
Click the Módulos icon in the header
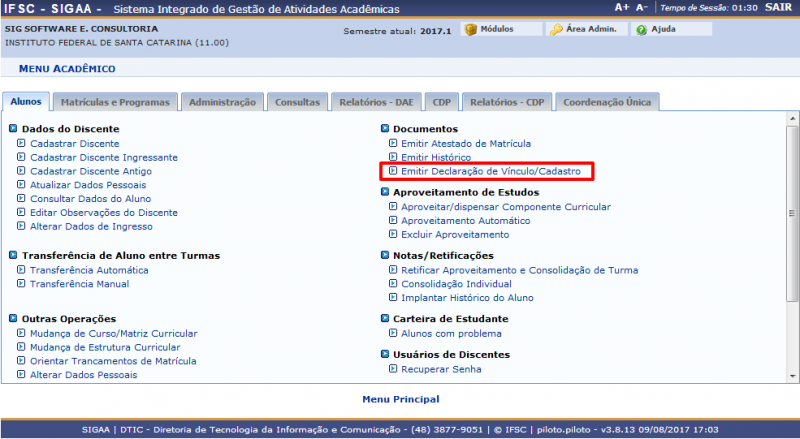(x=471, y=29)
